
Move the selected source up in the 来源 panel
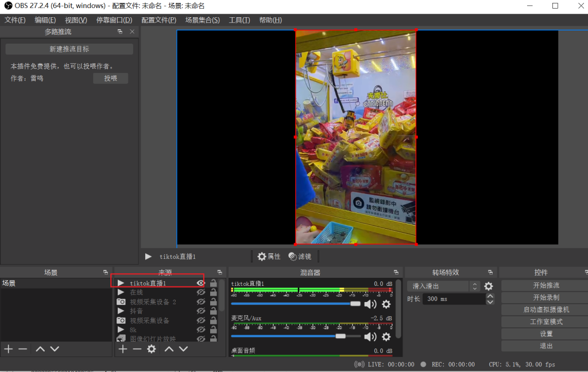pyautogui.click(x=169, y=349)
